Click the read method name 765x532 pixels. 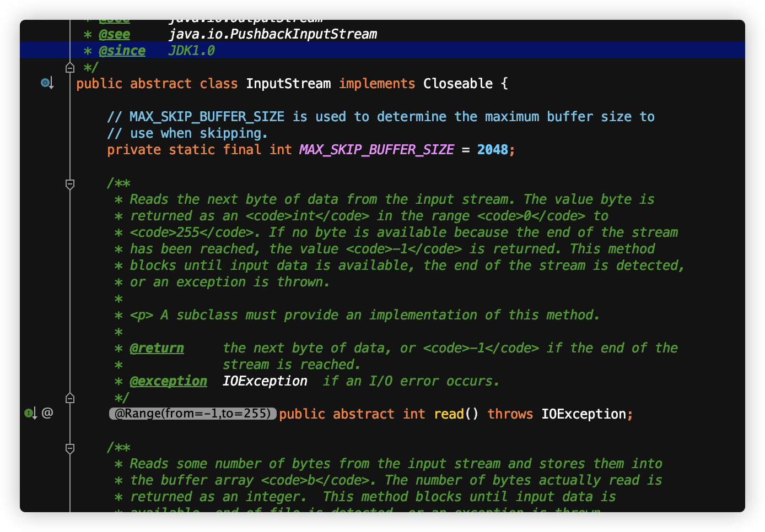coord(449,414)
